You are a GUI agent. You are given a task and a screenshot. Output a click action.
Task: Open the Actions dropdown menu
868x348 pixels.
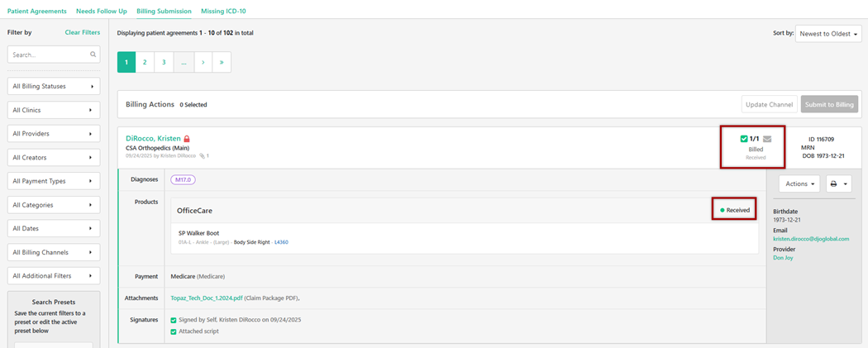coord(799,184)
